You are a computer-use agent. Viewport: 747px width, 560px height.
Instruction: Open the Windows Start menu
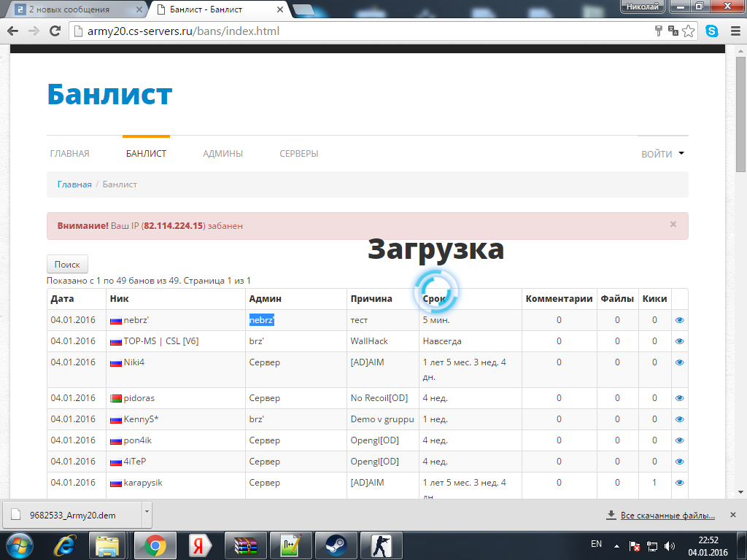click(x=18, y=545)
